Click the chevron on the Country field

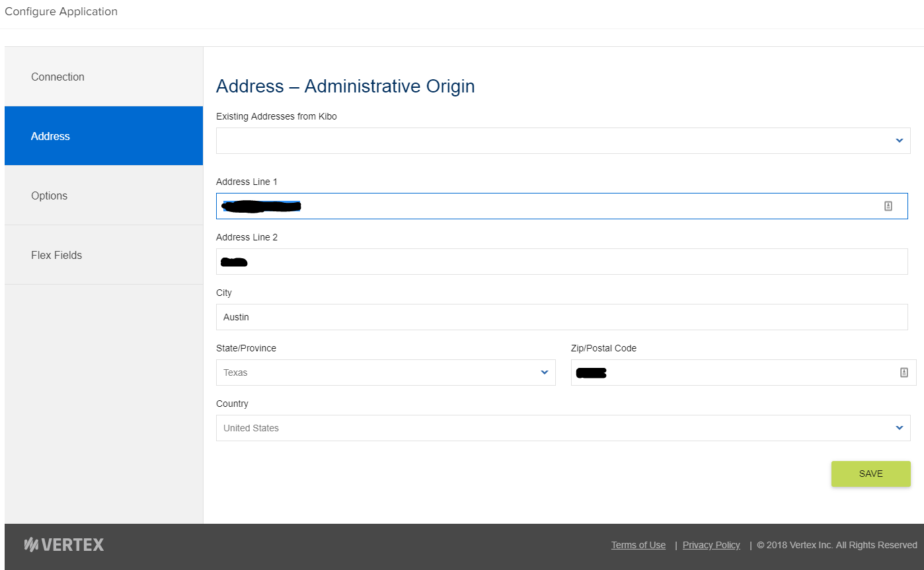click(x=899, y=427)
